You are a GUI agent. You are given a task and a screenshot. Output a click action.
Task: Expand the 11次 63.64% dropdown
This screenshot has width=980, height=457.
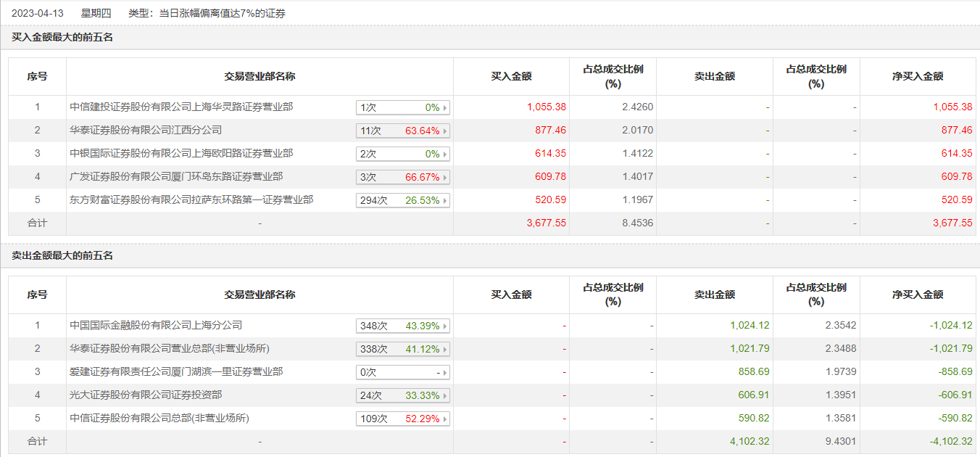tap(403, 131)
